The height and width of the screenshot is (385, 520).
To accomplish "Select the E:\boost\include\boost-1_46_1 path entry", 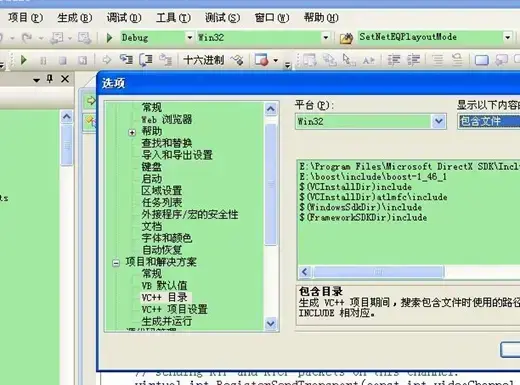I will 373,176.
